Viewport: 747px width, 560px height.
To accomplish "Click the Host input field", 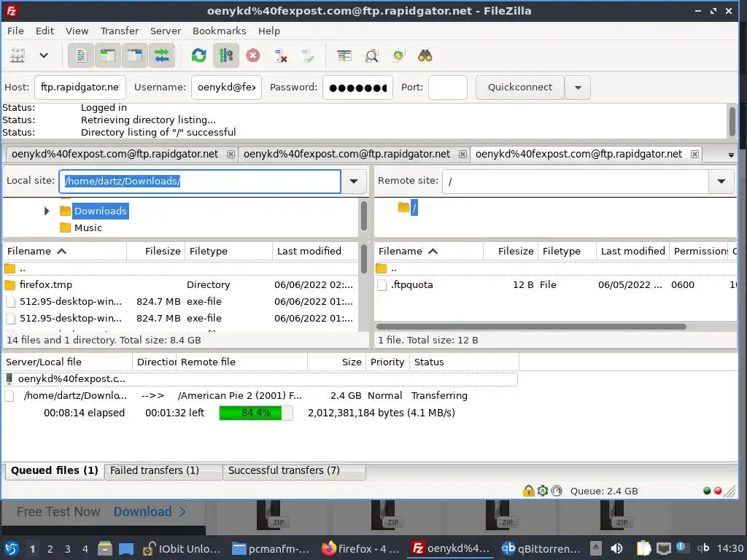I will tap(80, 87).
